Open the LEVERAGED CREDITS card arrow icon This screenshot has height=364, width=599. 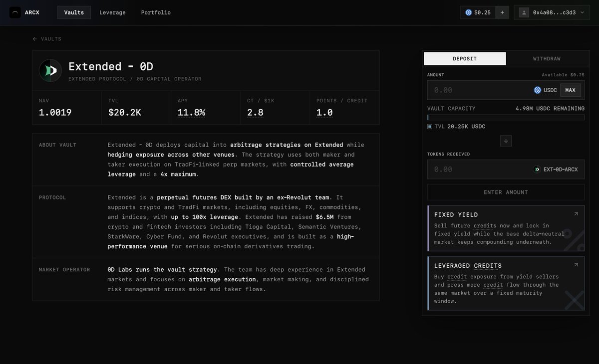tap(576, 265)
